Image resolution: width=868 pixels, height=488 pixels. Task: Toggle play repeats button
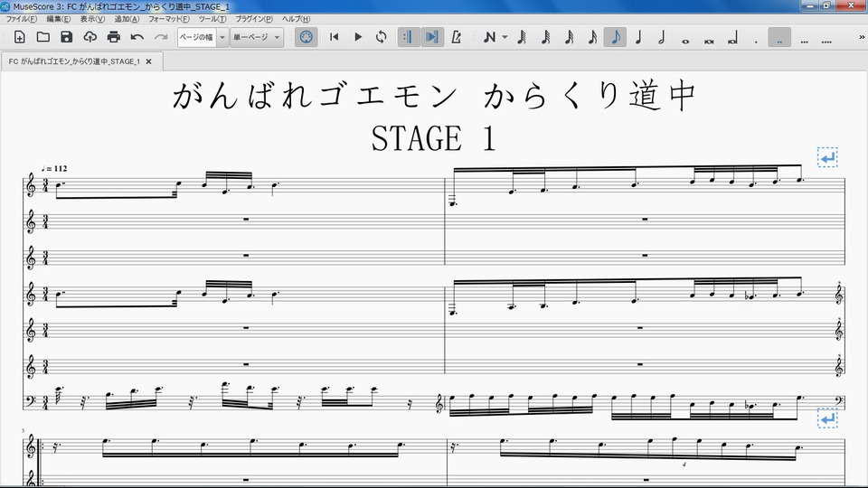point(409,37)
